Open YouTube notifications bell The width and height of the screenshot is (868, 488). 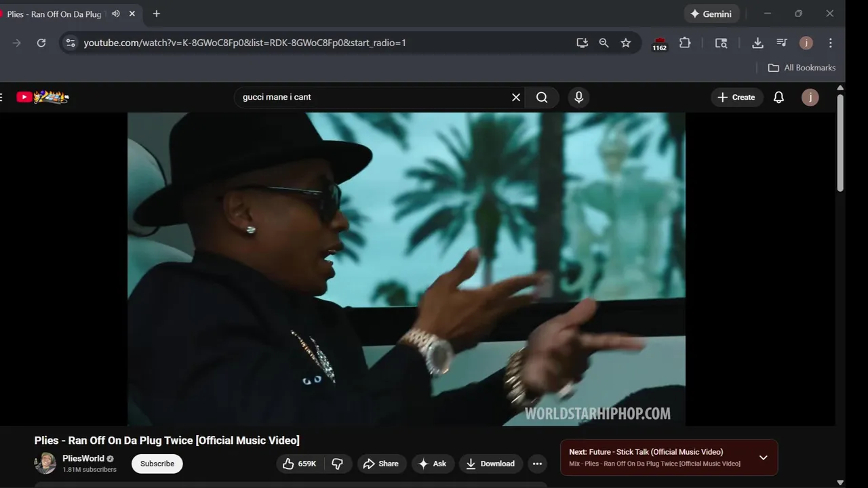point(778,97)
